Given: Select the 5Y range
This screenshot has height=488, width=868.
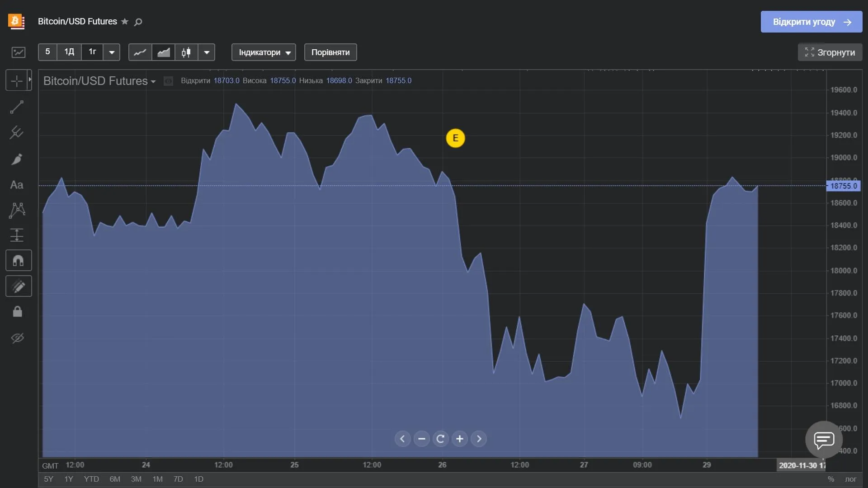Looking at the screenshot, I should (x=48, y=479).
